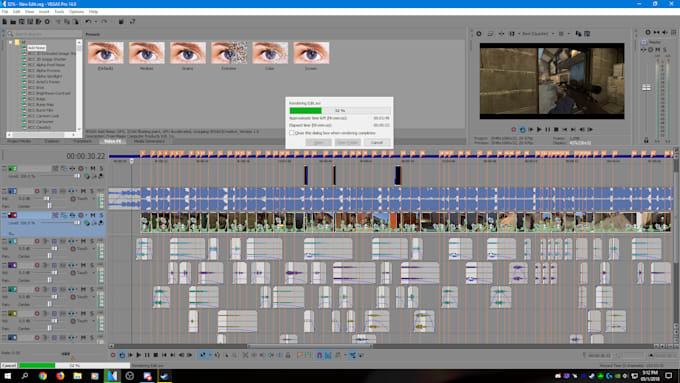Screen dimensions: 680x383
Task: Open the File menu
Action: [5, 12]
